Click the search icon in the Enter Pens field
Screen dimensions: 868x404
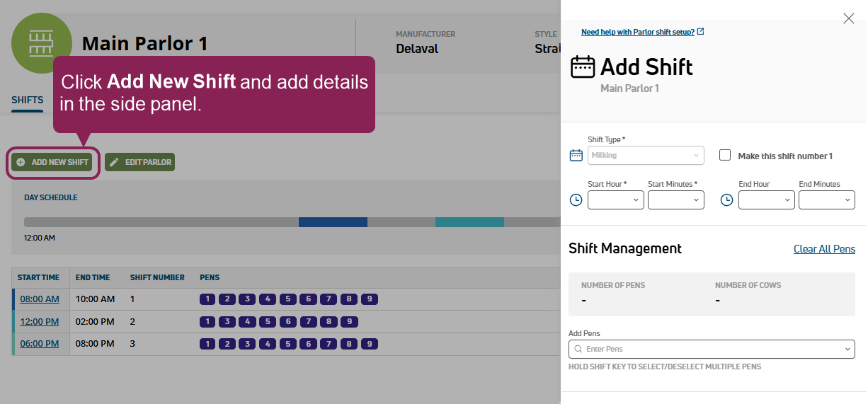click(578, 350)
